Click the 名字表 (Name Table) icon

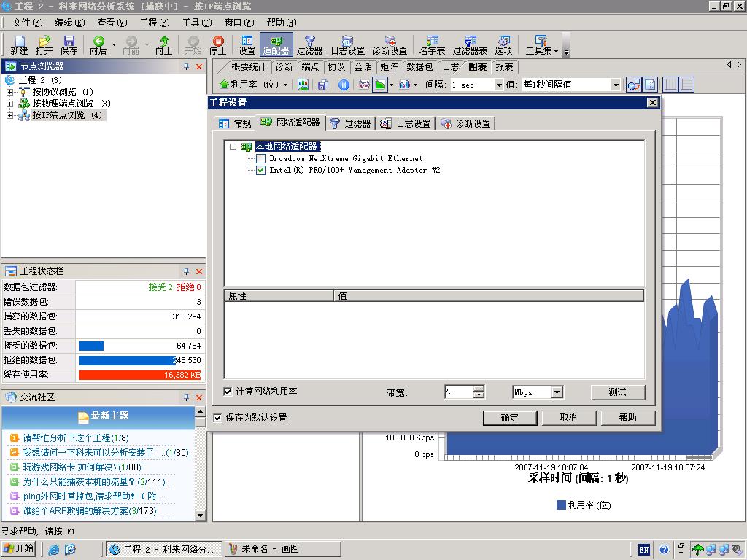click(432, 45)
